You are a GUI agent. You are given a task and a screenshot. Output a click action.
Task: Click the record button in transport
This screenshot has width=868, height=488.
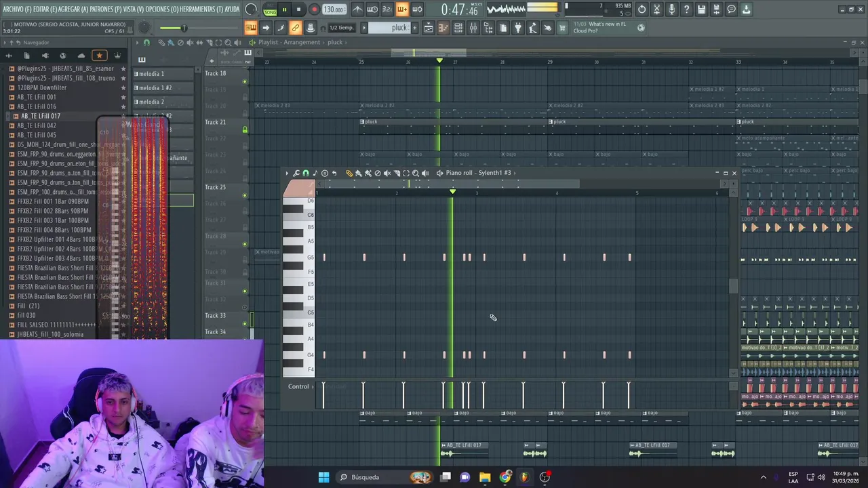314,9
